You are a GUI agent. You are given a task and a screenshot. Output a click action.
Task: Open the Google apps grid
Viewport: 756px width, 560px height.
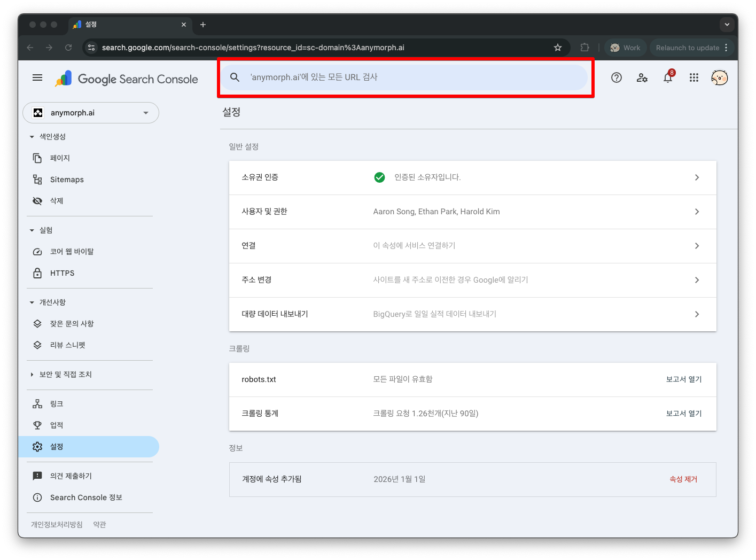pyautogui.click(x=693, y=77)
